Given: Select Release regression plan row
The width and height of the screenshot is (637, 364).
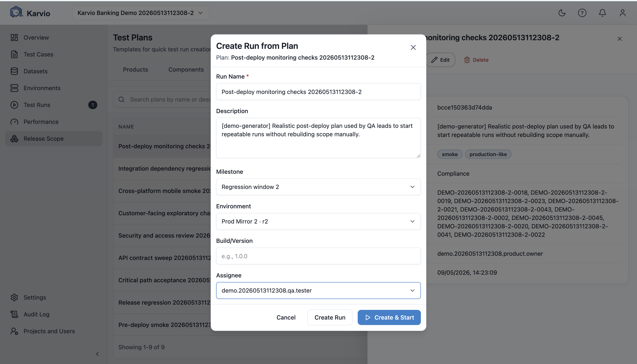Looking at the screenshot, I should (x=162, y=302).
